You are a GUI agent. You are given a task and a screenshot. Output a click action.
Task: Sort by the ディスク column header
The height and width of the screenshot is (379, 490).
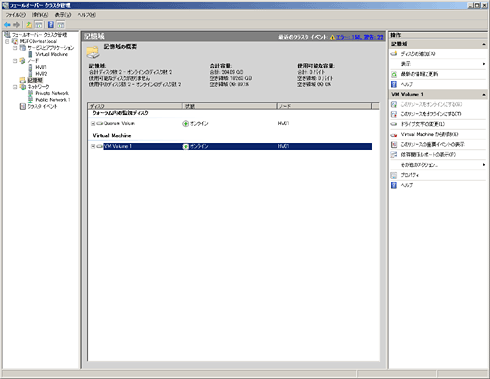point(135,106)
